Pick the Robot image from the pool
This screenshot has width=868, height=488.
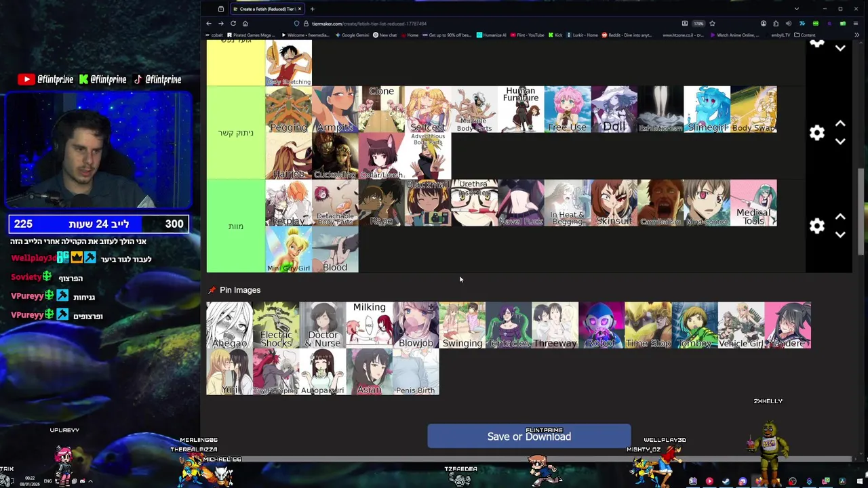tap(601, 325)
